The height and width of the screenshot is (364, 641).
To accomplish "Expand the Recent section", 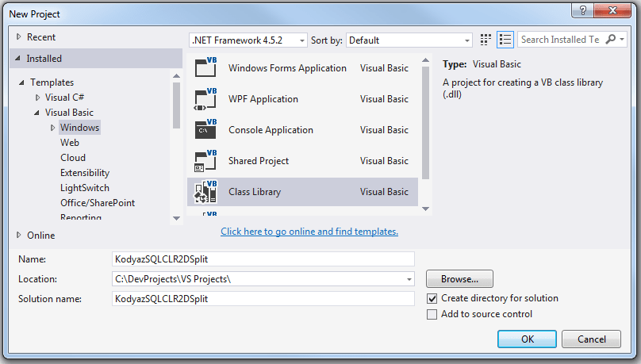I will 18,36.
